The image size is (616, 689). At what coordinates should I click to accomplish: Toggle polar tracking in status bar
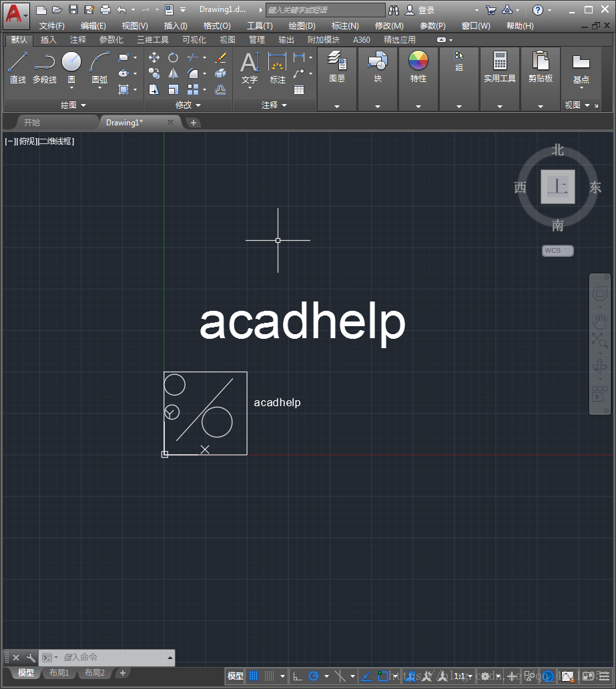click(314, 676)
